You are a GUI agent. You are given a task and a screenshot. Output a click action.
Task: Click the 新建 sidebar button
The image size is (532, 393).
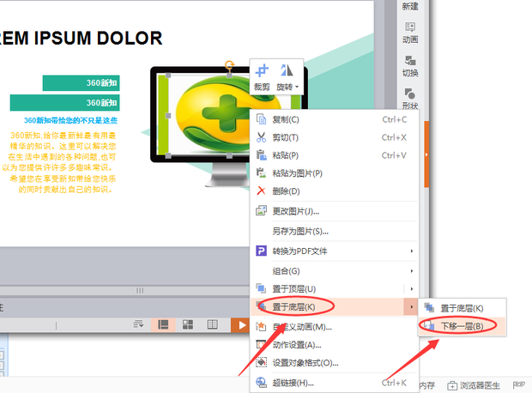[410, 6]
